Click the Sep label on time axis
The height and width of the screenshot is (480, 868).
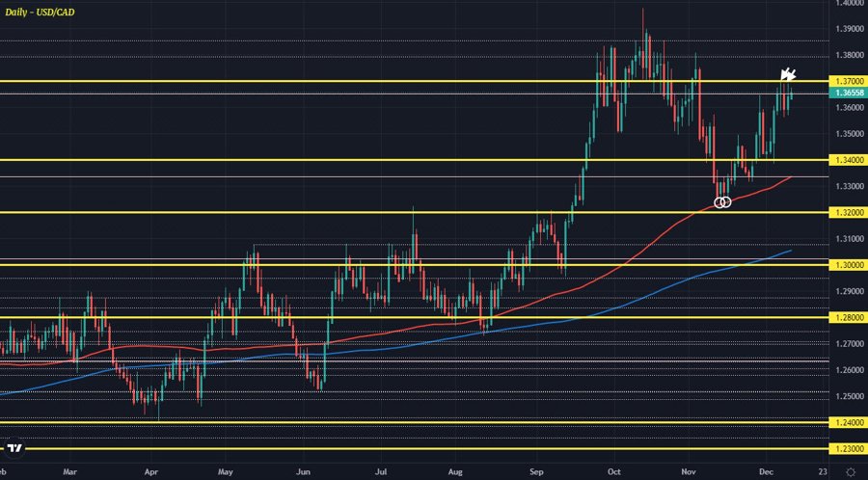coord(536,472)
